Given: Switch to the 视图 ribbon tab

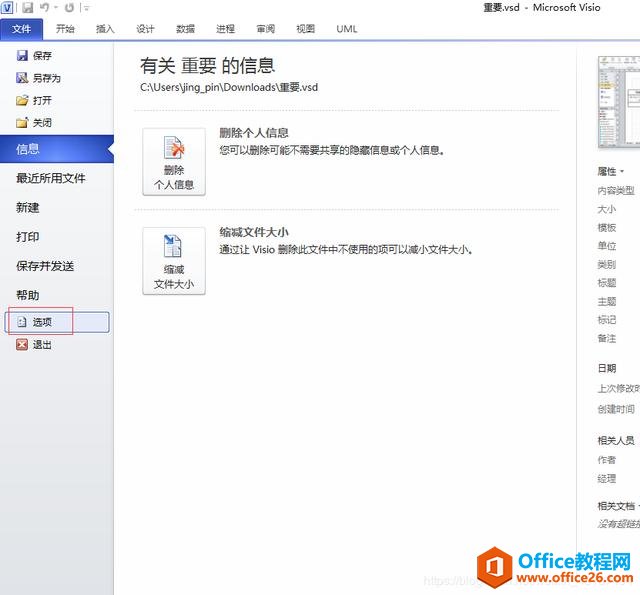Looking at the screenshot, I should pos(305,29).
